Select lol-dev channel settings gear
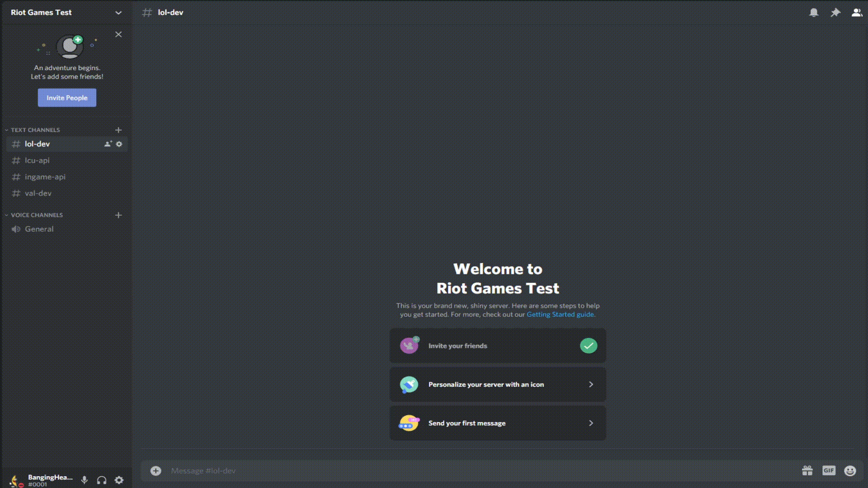 point(119,144)
